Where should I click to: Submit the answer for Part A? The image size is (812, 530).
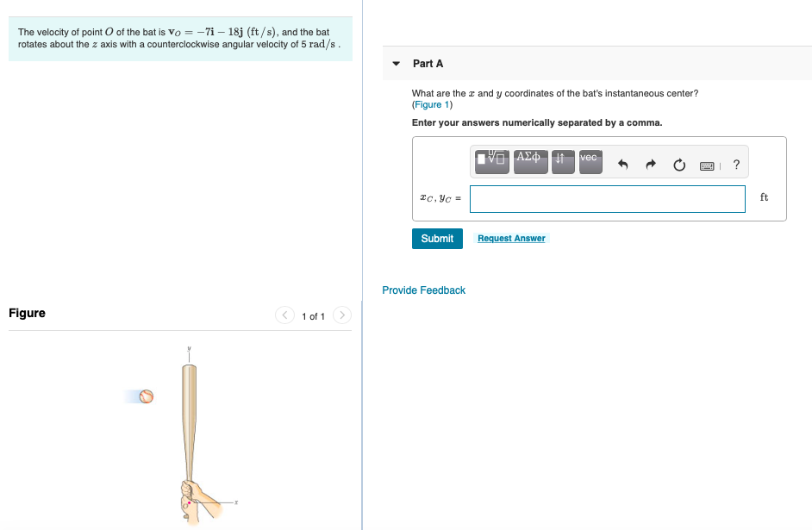[x=437, y=239]
